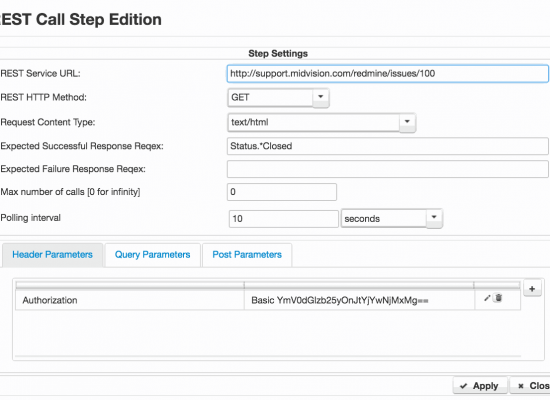Open the Request Content Type dropdown arrow
This screenshot has height=400, width=550.
pos(407,122)
